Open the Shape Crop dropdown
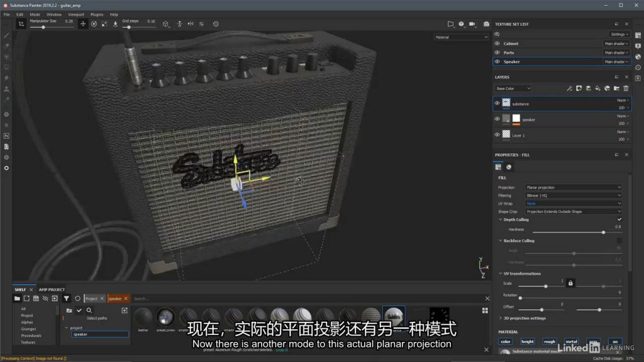The width and height of the screenshot is (644, 362). pos(574,212)
